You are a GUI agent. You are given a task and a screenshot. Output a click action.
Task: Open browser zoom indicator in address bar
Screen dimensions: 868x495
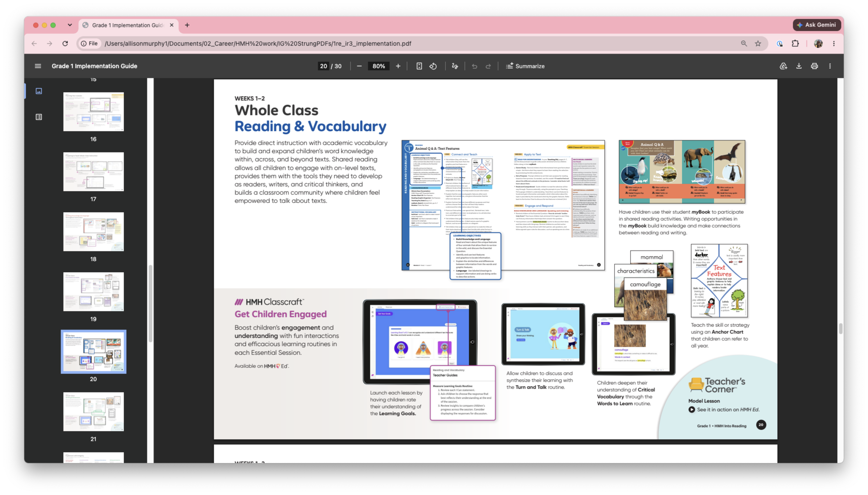744,43
